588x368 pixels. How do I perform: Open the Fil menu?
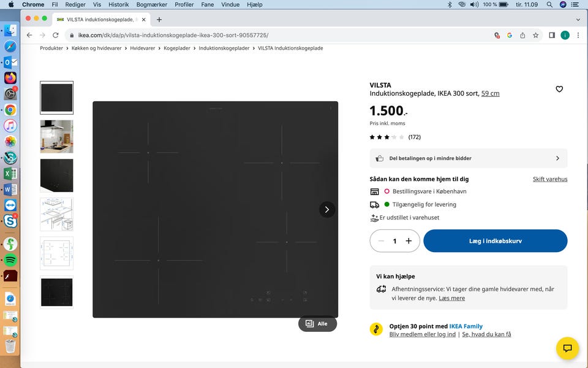coord(55,4)
